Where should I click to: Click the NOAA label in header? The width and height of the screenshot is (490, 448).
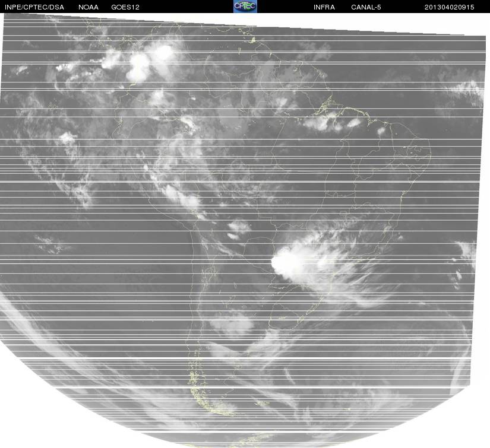pos(88,7)
